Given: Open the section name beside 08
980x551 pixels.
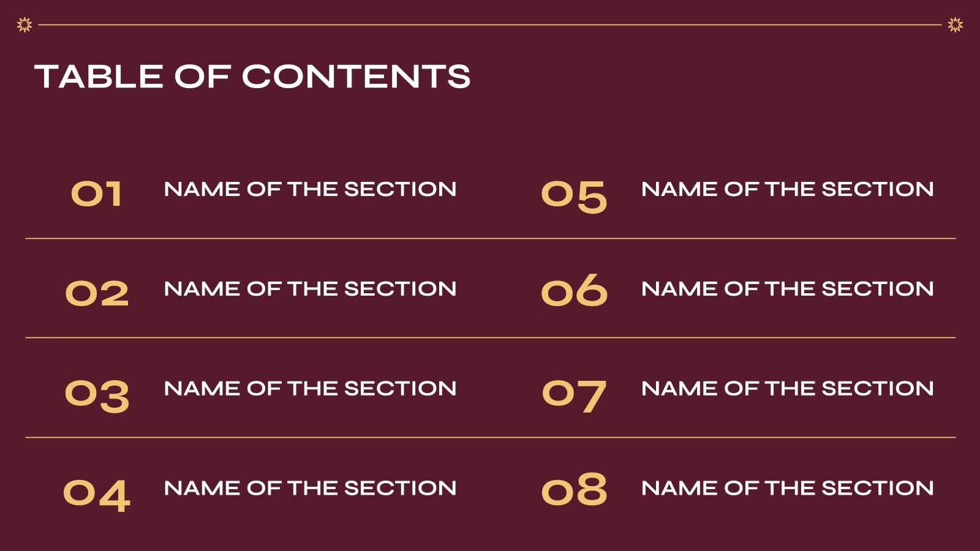Looking at the screenshot, I should click(787, 488).
